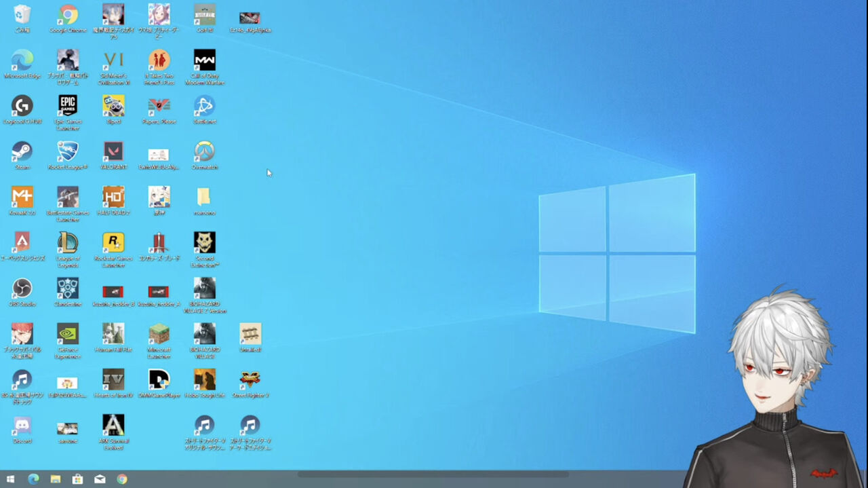Select the Epic Games Launcher icon
Viewport: 868px width, 488px height.
(x=68, y=106)
